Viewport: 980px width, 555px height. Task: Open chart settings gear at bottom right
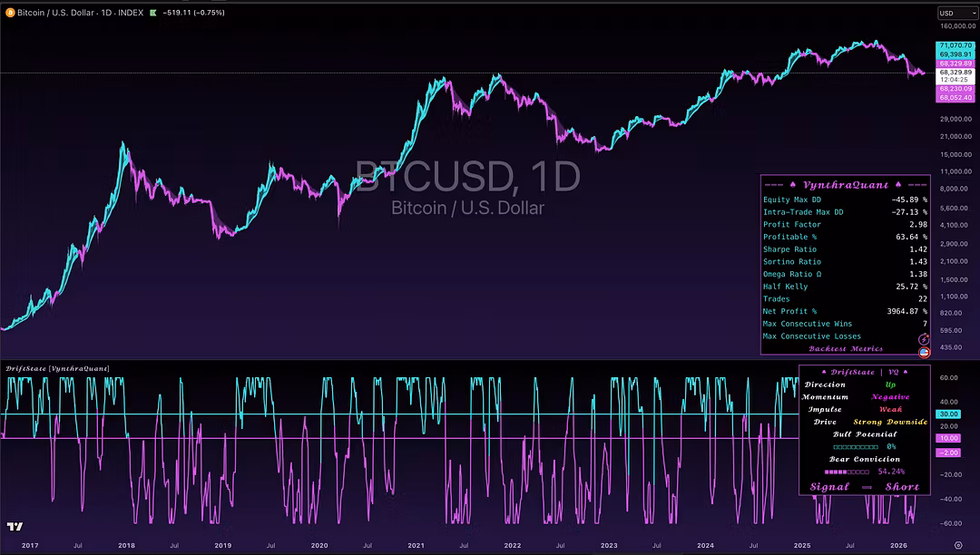[x=958, y=545]
